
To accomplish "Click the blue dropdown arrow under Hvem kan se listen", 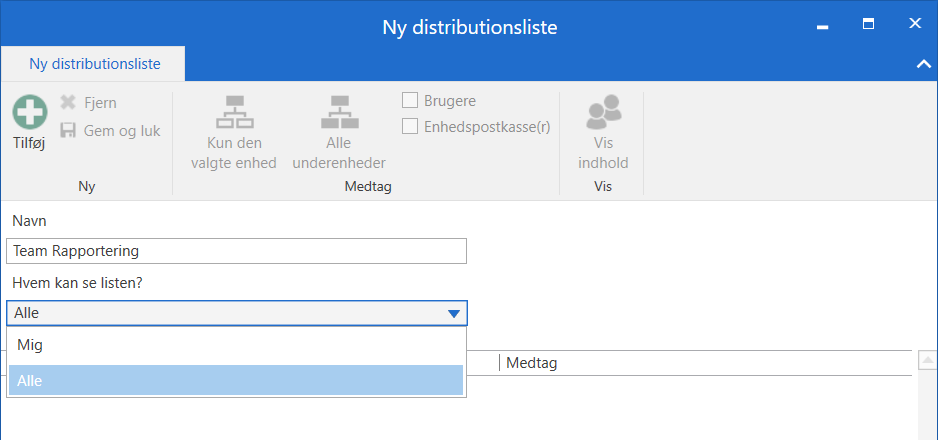I will 454,314.
